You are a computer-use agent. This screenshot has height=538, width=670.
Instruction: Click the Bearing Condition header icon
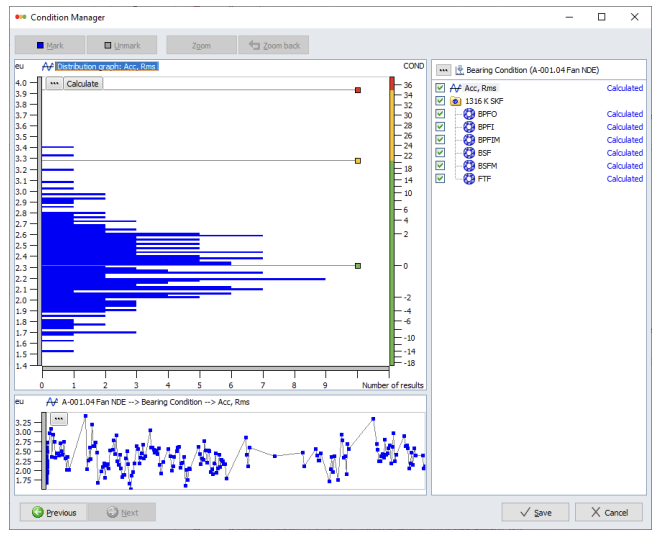(459, 70)
